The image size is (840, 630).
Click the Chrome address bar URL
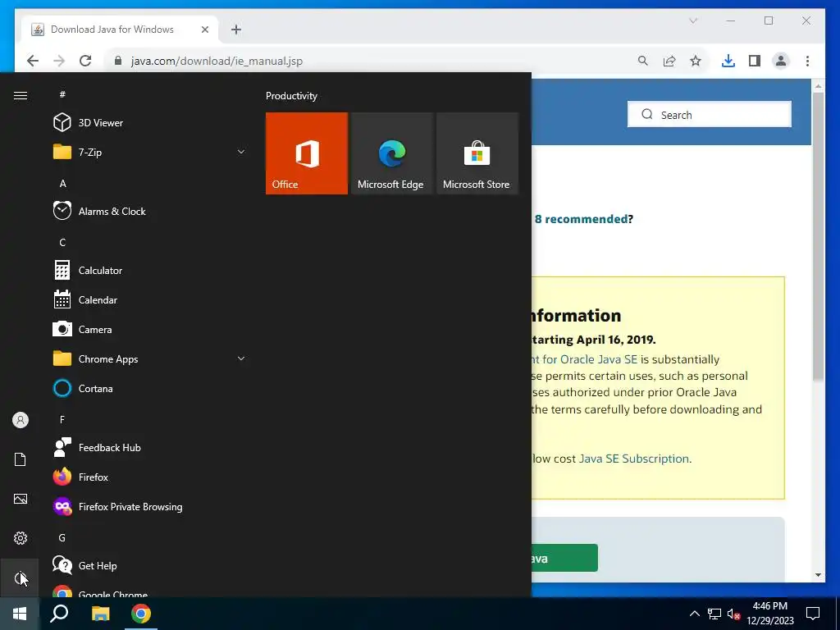(x=217, y=61)
